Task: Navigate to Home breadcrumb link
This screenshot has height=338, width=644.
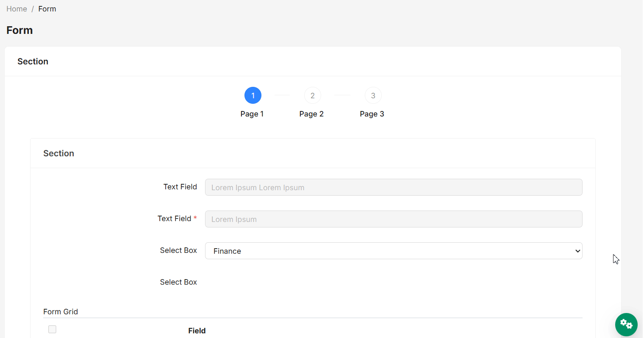Action: [x=17, y=9]
